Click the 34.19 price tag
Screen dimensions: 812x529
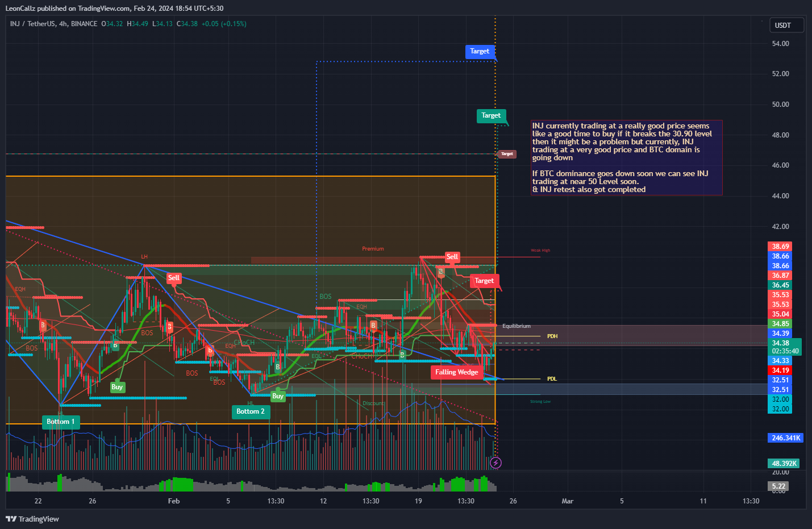pos(780,370)
